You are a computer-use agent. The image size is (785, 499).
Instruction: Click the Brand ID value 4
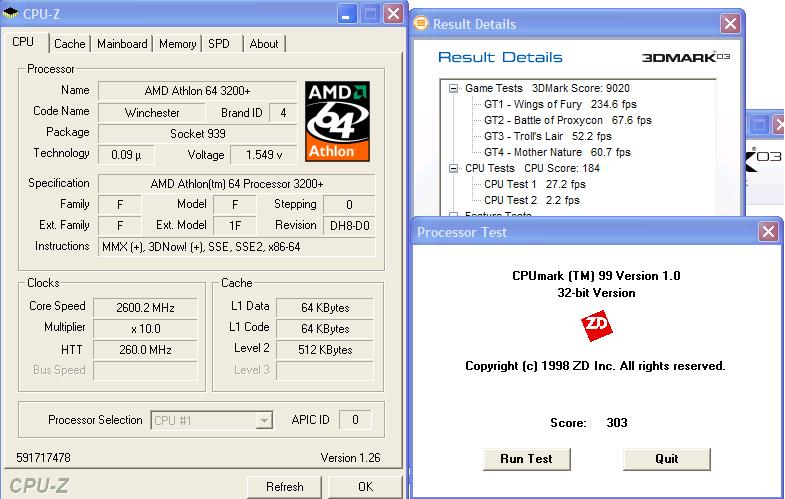point(283,113)
